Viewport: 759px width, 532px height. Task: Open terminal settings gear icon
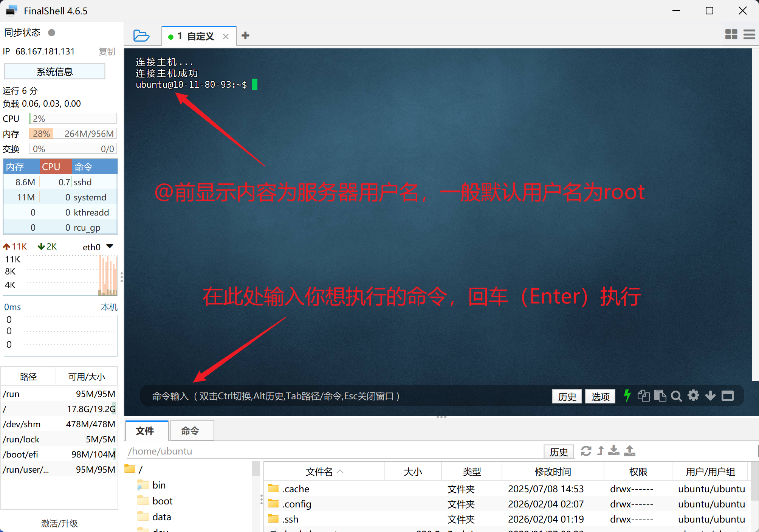pos(693,396)
